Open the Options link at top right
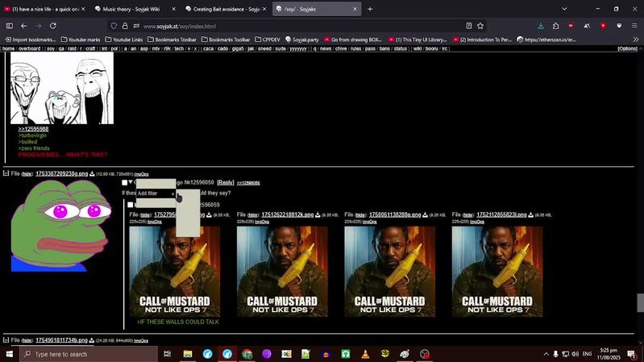 coord(627,48)
